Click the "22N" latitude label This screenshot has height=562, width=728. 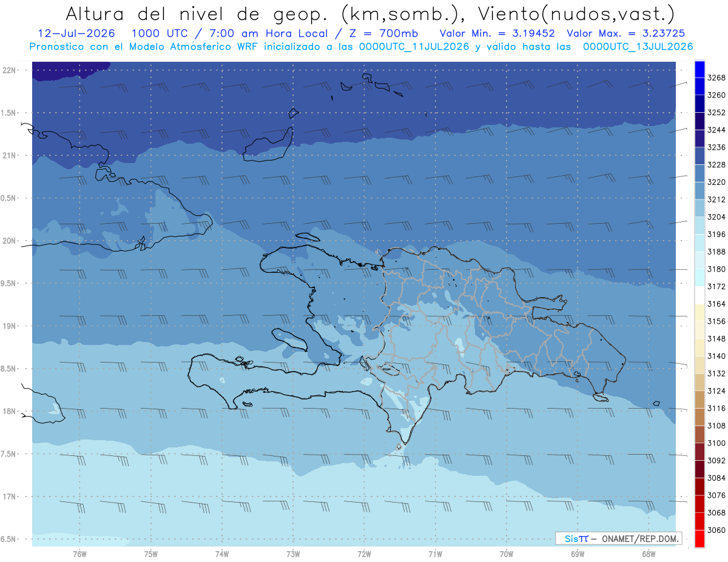9,70
